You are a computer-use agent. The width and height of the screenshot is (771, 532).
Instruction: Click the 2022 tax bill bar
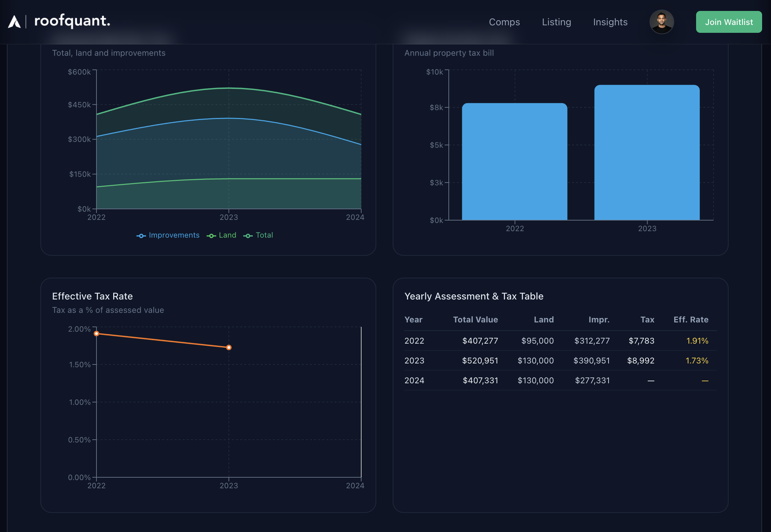click(x=514, y=161)
